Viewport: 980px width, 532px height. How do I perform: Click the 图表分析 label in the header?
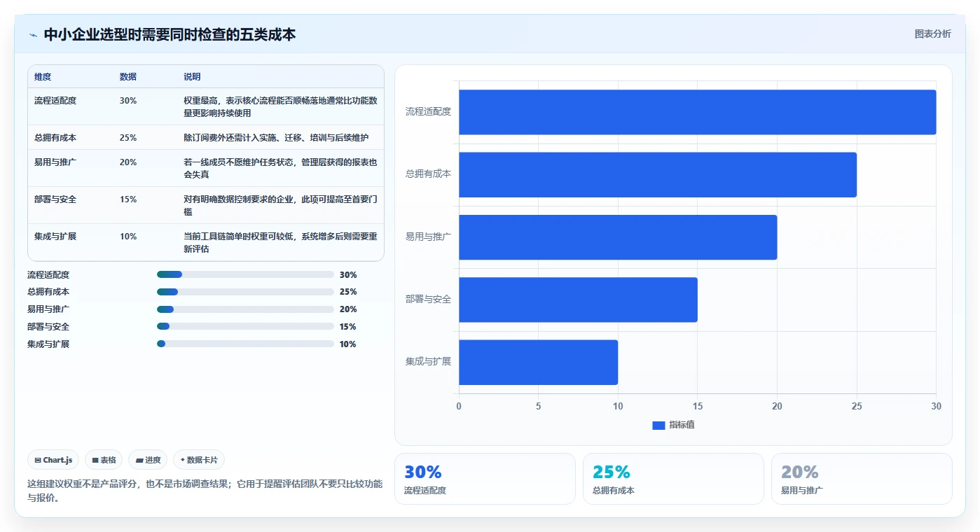point(932,34)
